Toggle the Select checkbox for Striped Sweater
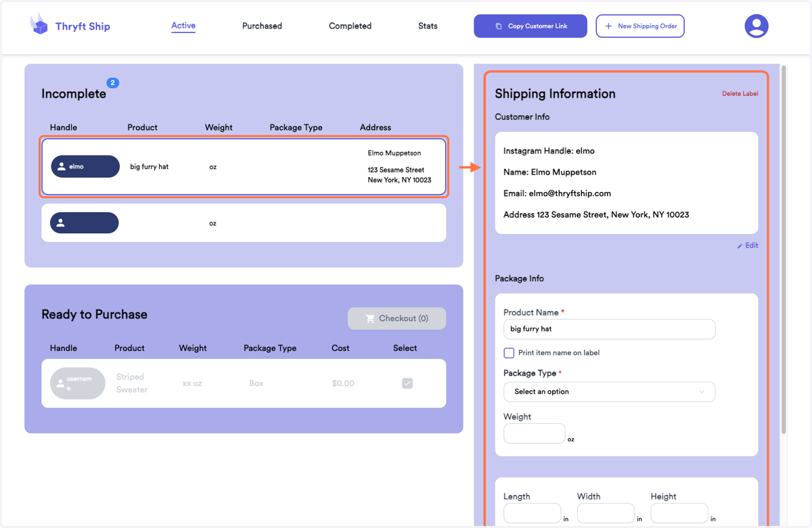 407,383
